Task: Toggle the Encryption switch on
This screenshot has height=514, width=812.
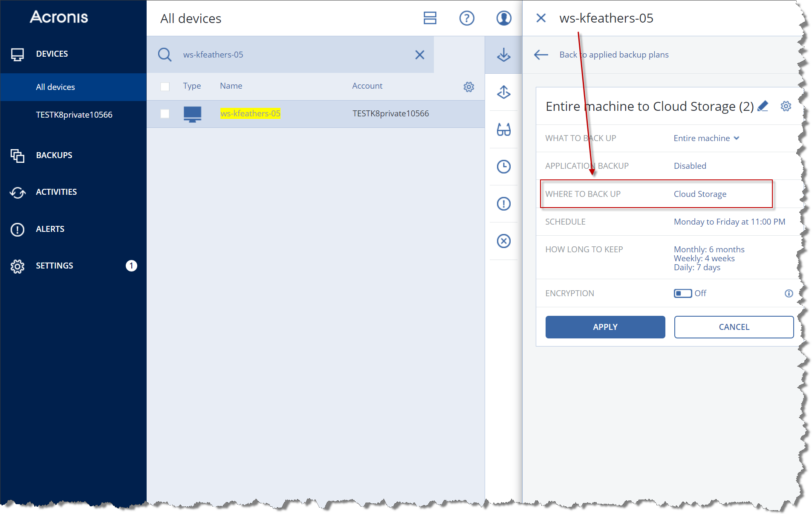Action: tap(682, 293)
